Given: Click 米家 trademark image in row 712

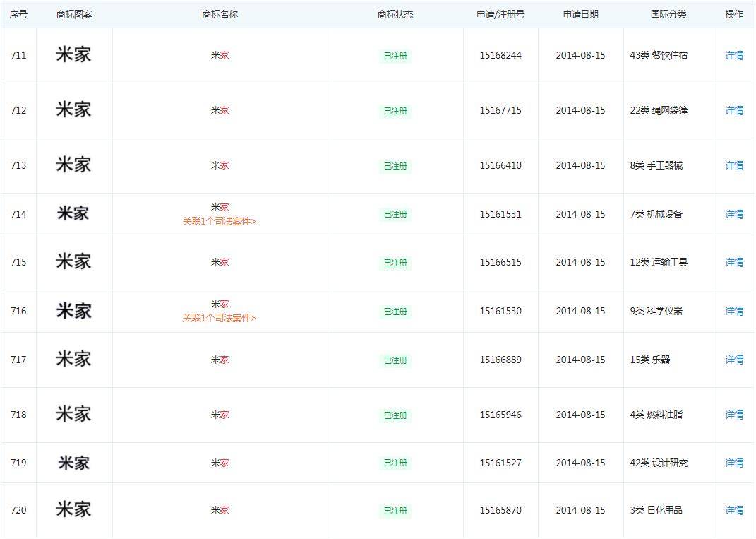Looking at the screenshot, I should pos(74,109).
